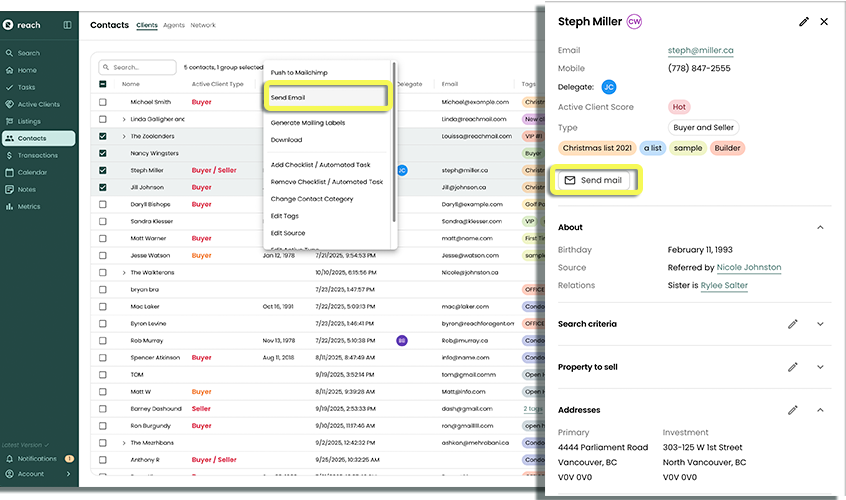Go to Tasks in the sidebar
The height and width of the screenshot is (500, 846).
[26, 87]
